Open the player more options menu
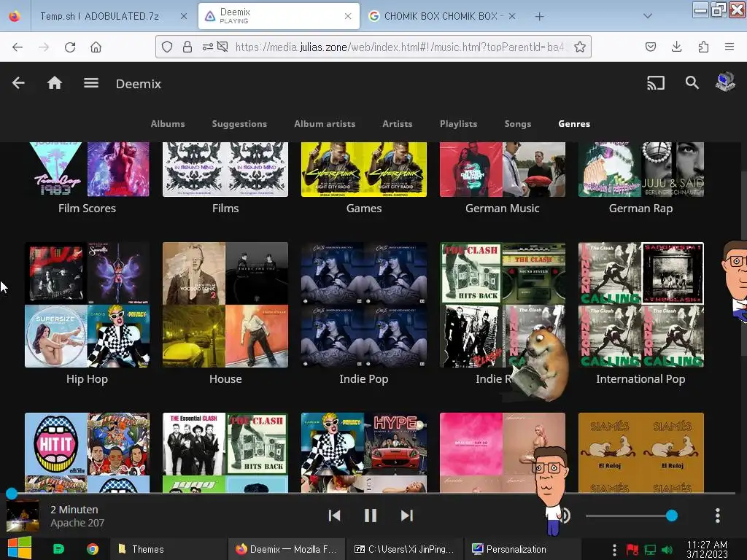747x560 pixels. tap(718, 516)
